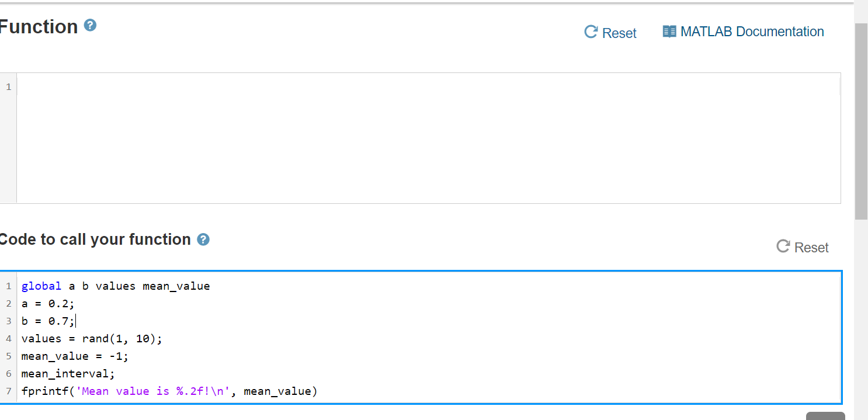The width and height of the screenshot is (868, 420).
Task: Place cursor on the fprintf line
Action: (169, 391)
